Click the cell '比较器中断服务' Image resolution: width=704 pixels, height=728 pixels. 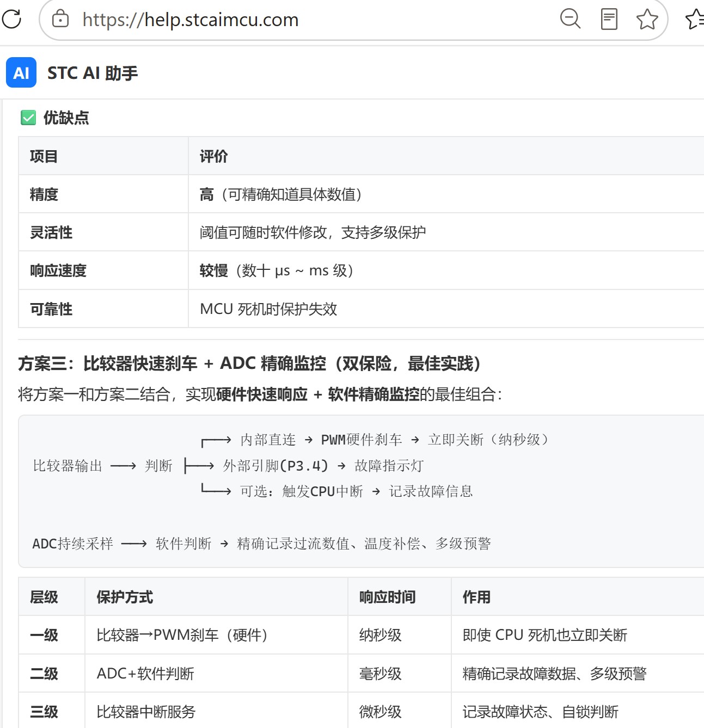click(x=146, y=712)
